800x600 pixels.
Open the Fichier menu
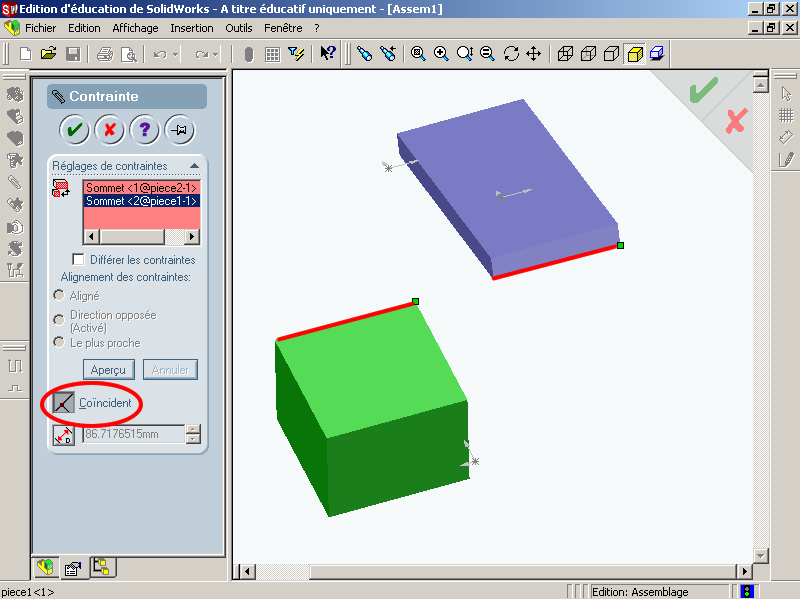(40, 28)
